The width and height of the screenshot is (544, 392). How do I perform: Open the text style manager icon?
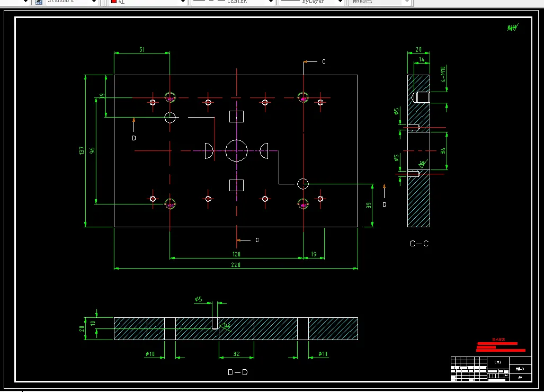coord(39,2)
